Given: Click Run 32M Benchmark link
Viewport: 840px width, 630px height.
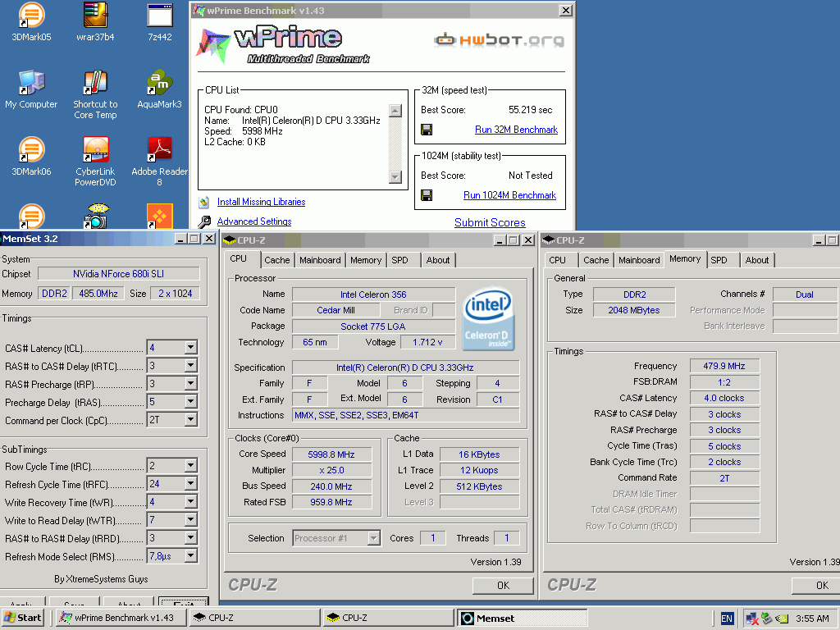Looking at the screenshot, I should [516, 130].
